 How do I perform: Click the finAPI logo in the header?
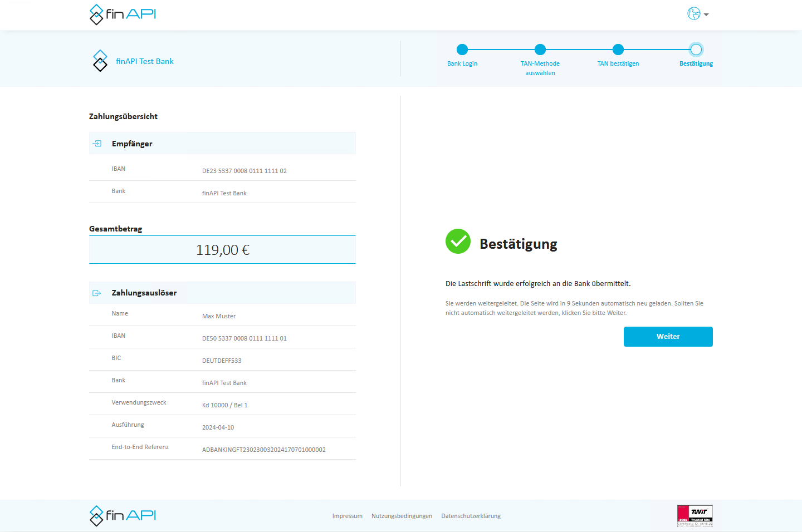(x=123, y=14)
